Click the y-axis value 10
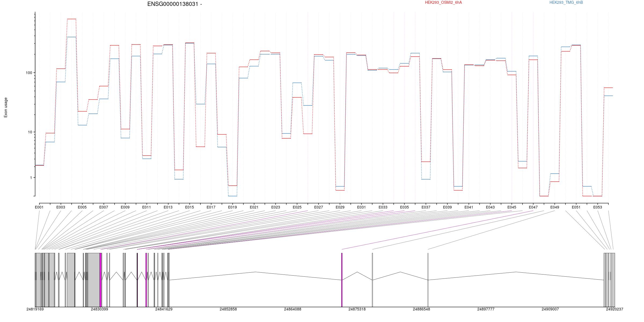The height and width of the screenshot is (322, 644). click(30, 132)
